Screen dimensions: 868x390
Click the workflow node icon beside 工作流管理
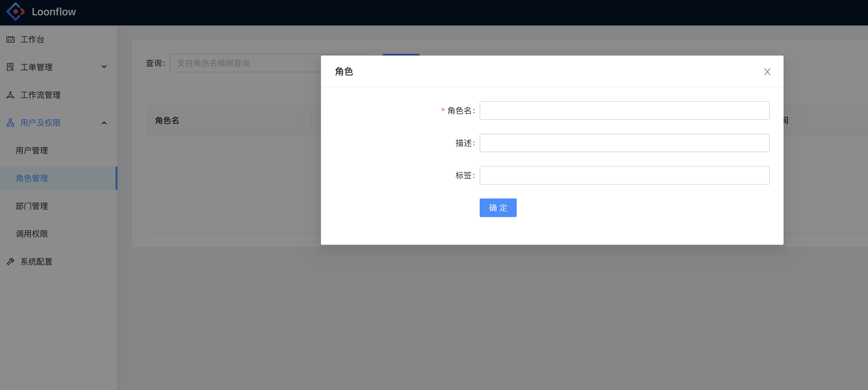[x=10, y=95]
